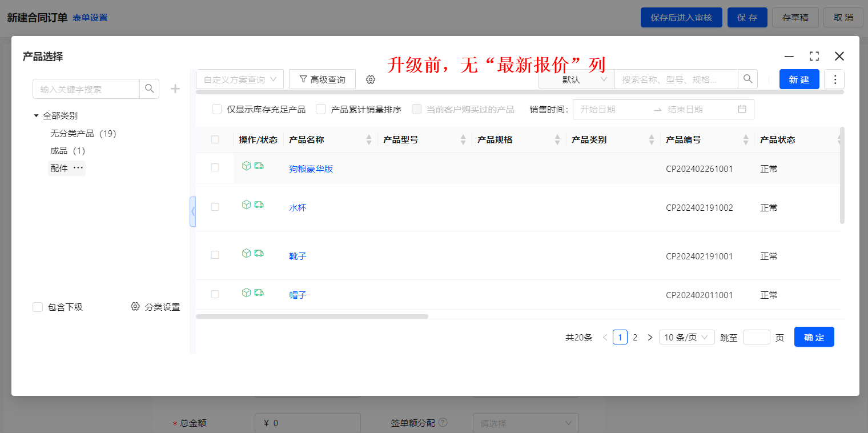The height and width of the screenshot is (433, 868).
Task: Add a new category with plus icon
Action: pos(175,89)
